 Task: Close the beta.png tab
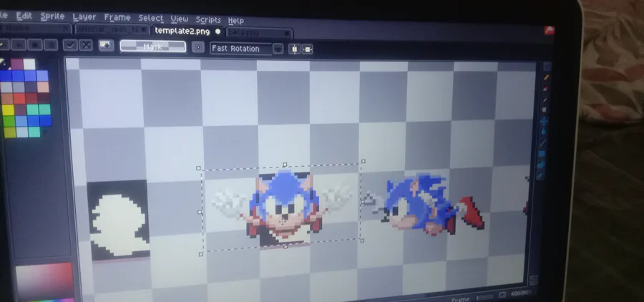[287, 34]
